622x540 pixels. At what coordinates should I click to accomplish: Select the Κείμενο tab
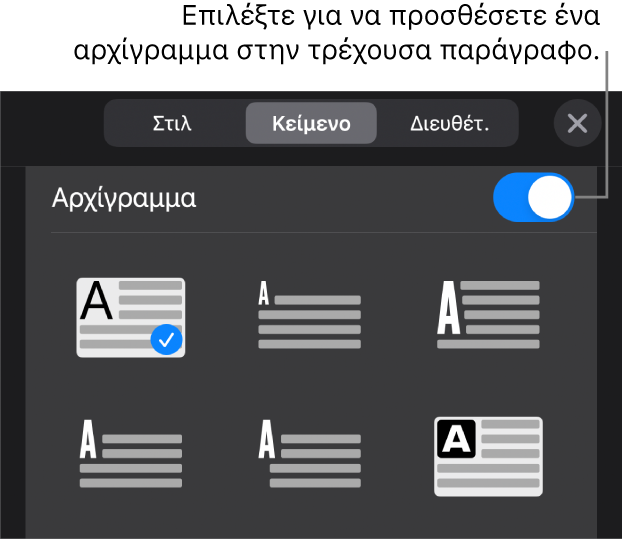[311, 123]
